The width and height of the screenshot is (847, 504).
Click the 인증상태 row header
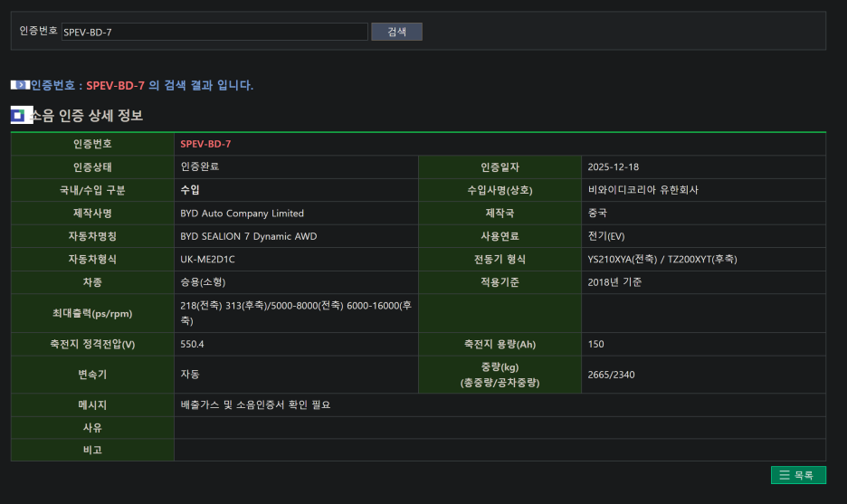tap(92, 166)
